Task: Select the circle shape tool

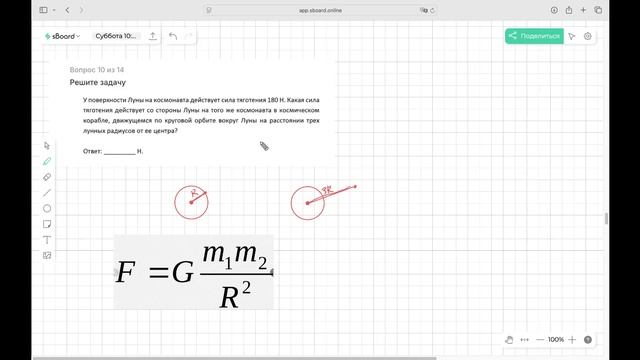Action: [x=47, y=209]
